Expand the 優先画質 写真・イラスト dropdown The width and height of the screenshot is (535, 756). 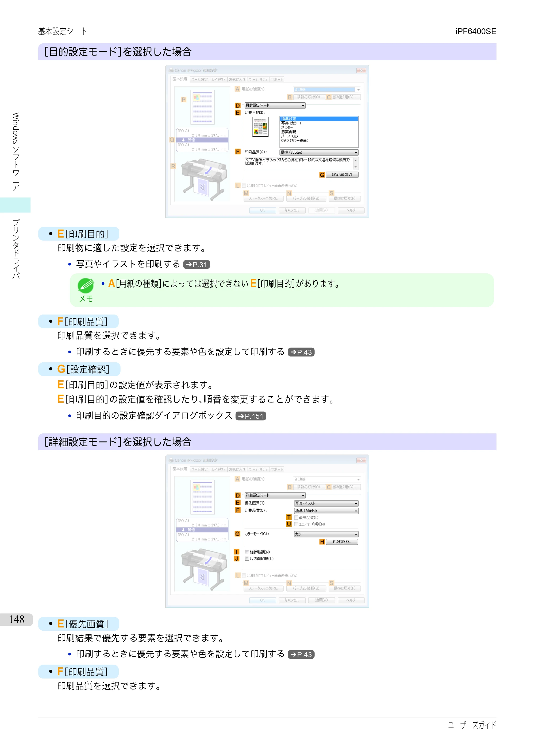326,503
